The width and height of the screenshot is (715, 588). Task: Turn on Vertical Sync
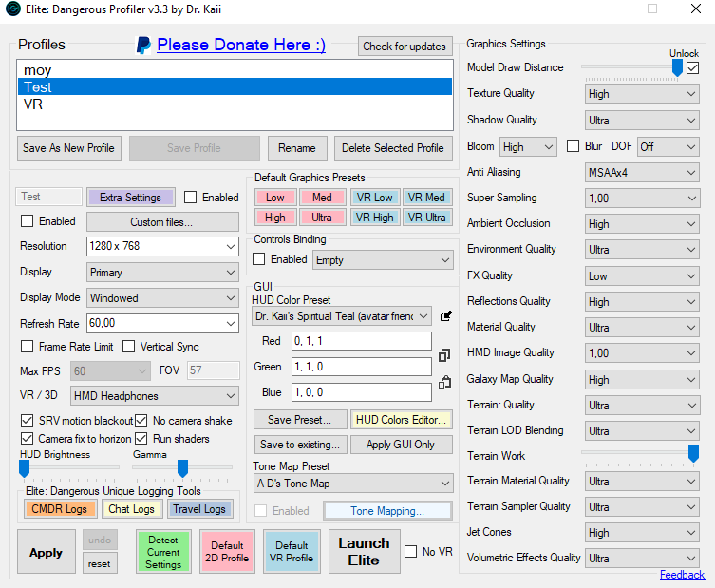[x=128, y=346]
